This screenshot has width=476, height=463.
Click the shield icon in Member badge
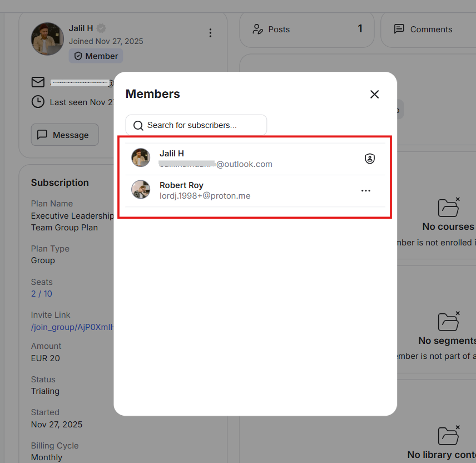[x=78, y=56]
